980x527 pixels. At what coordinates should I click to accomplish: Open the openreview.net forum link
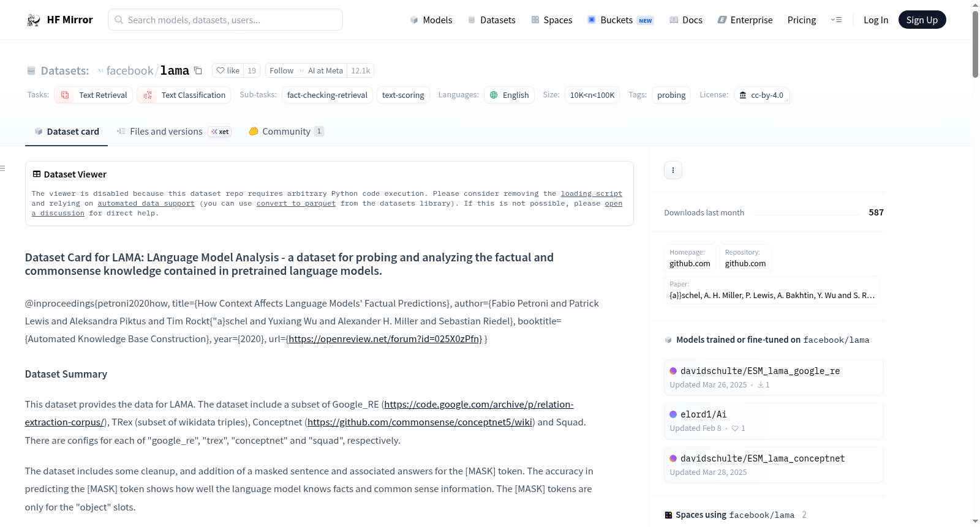[385, 338]
